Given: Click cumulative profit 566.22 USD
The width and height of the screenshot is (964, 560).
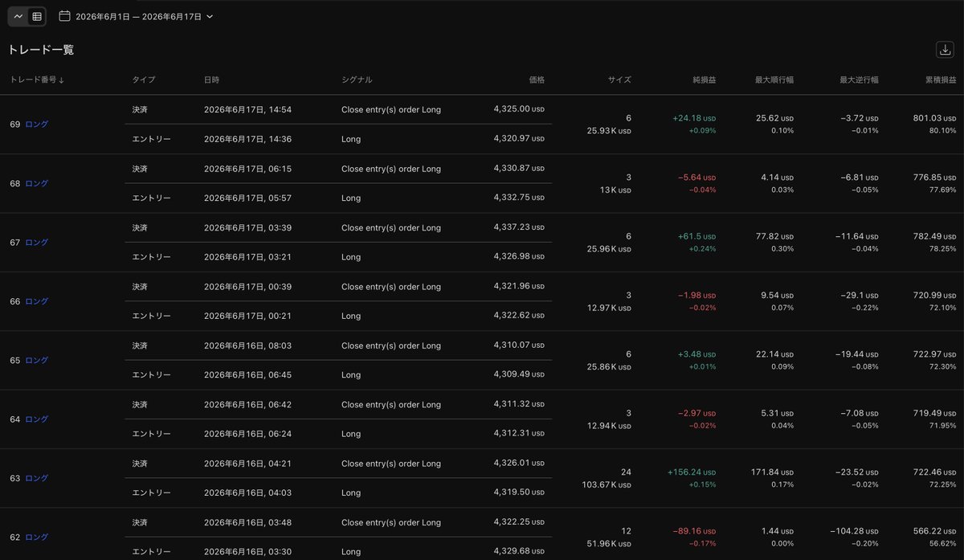Looking at the screenshot, I should (x=934, y=530).
